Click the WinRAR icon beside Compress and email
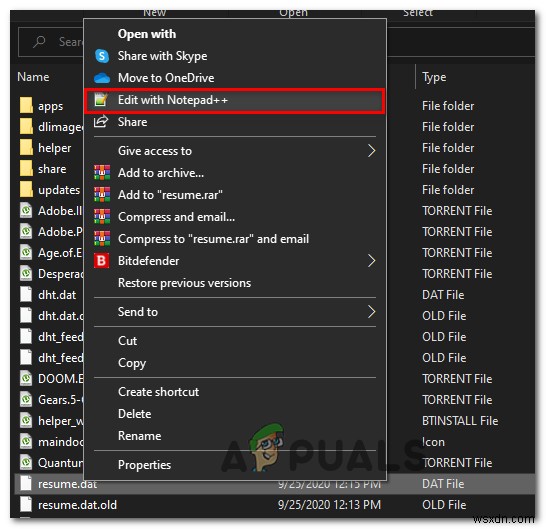546x529 pixels. tap(102, 217)
